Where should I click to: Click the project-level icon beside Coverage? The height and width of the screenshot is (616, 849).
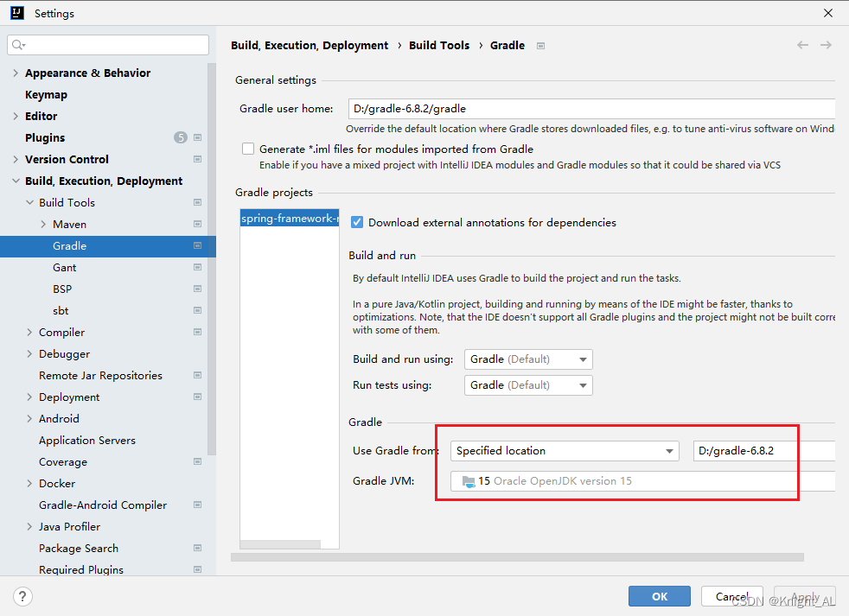tap(198, 461)
